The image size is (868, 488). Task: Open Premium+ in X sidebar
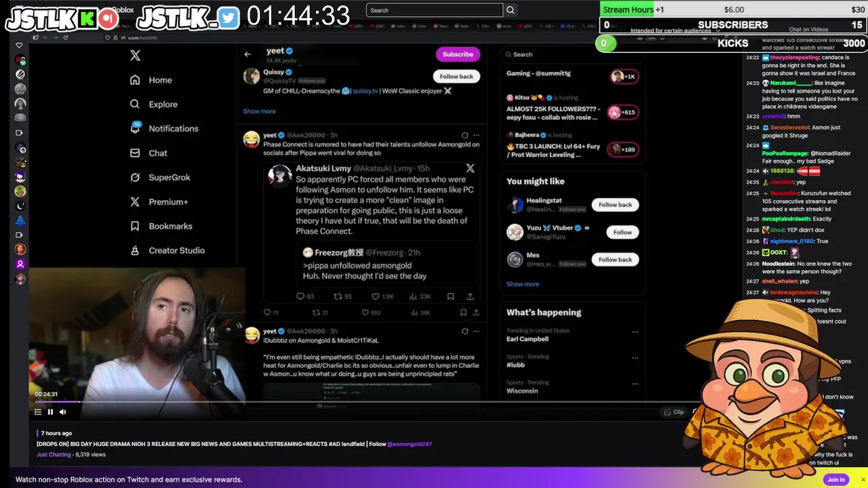[159, 202]
